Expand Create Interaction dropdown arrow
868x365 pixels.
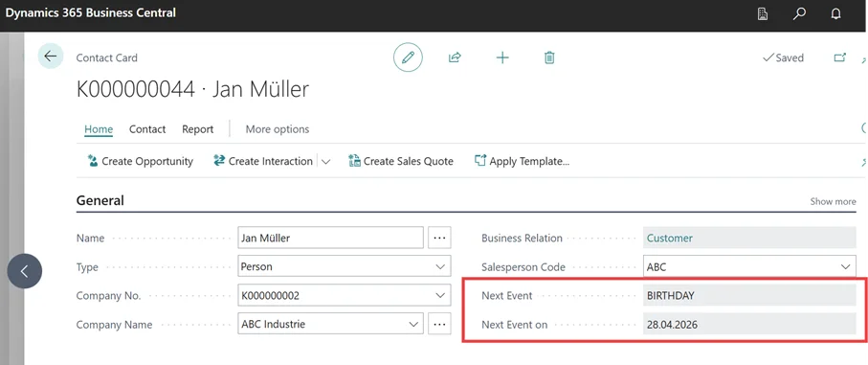point(326,162)
